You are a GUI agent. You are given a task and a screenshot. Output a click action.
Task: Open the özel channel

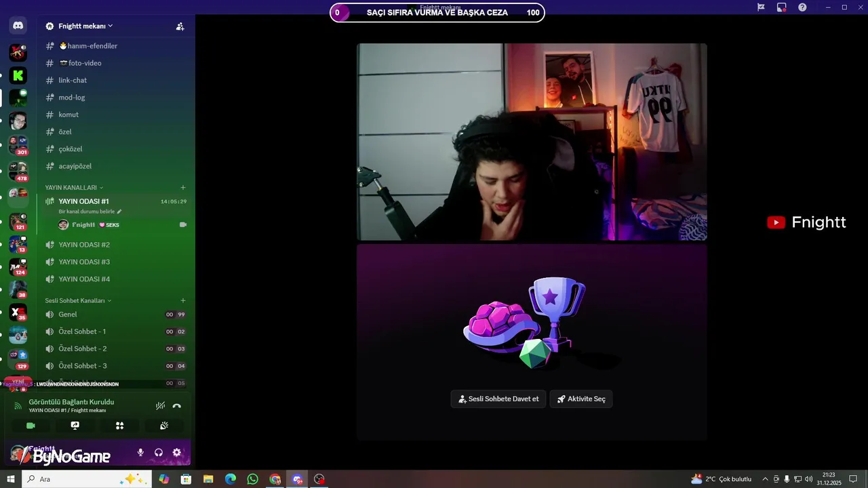pos(115,131)
